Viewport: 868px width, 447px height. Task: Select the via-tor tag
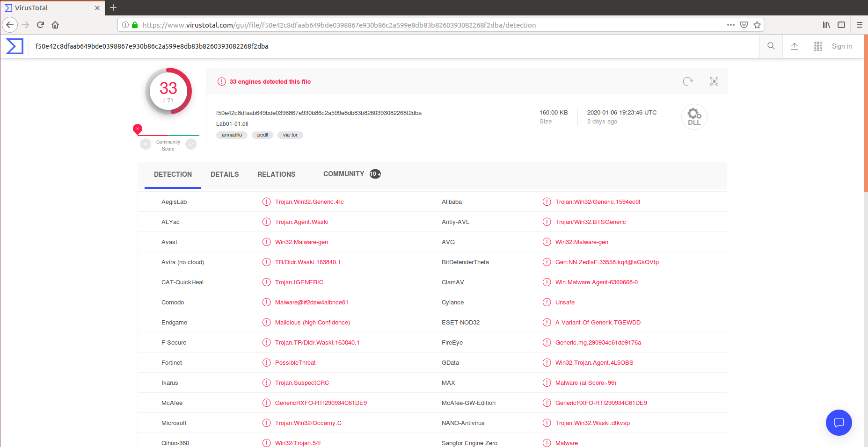point(290,135)
